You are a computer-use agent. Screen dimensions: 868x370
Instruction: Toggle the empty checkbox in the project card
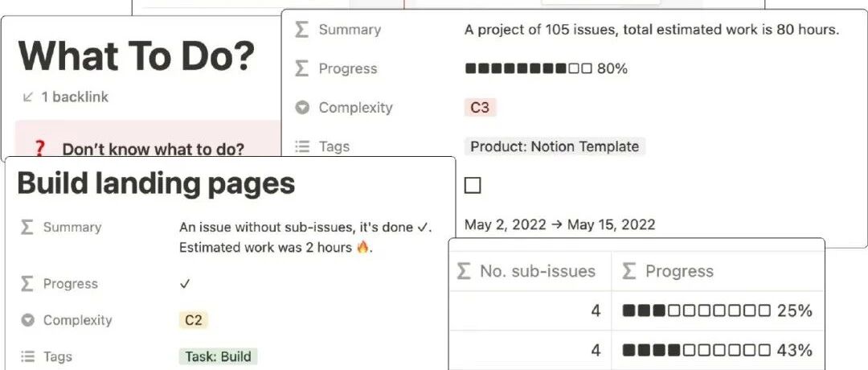[x=473, y=186]
